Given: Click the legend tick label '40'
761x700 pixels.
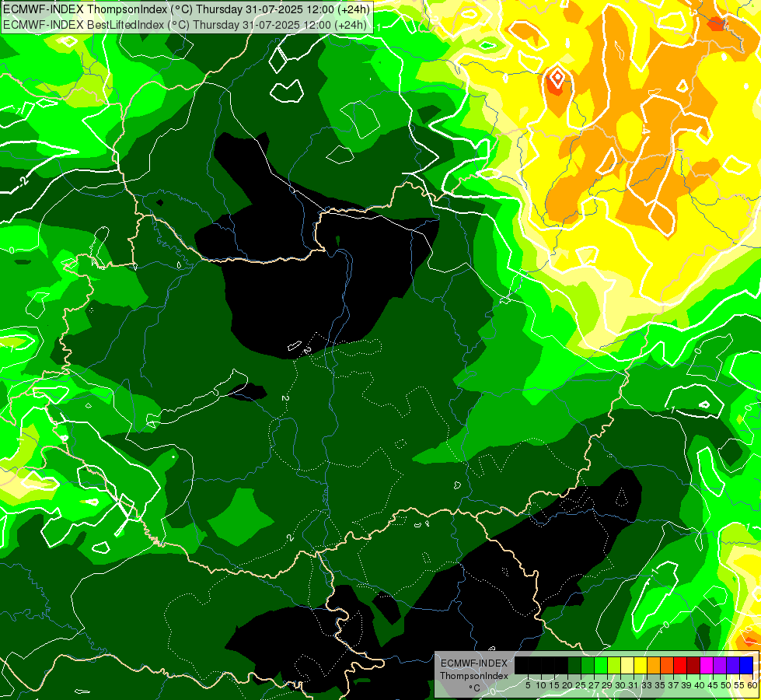Looking at the screenshot, I should point(700,685).
